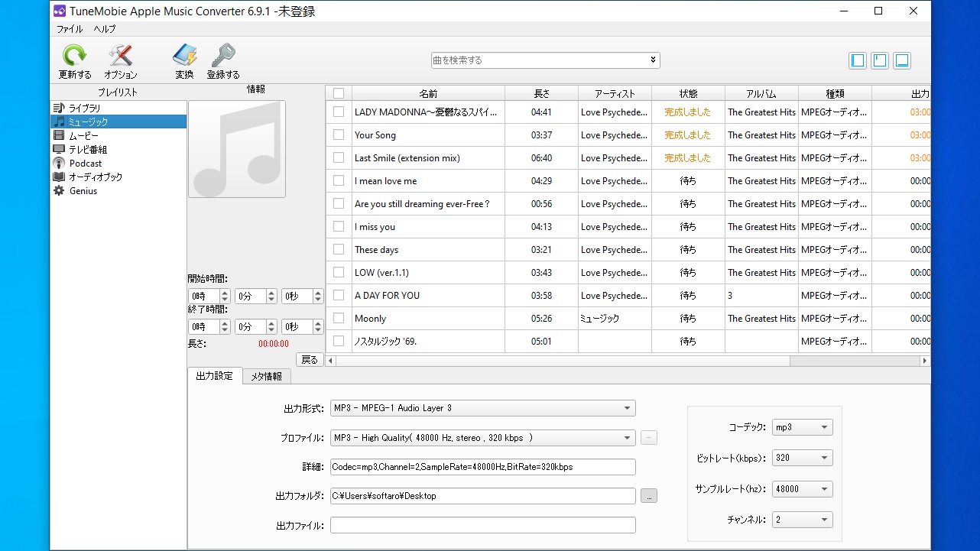
Task: Open the コーデック codec dropdown
Action: point(802,427)
